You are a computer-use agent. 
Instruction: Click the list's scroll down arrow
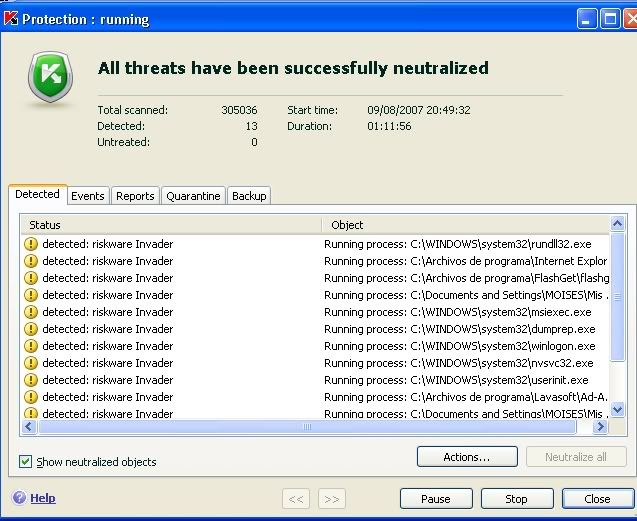pyautogui.click(x=618, y=409)
